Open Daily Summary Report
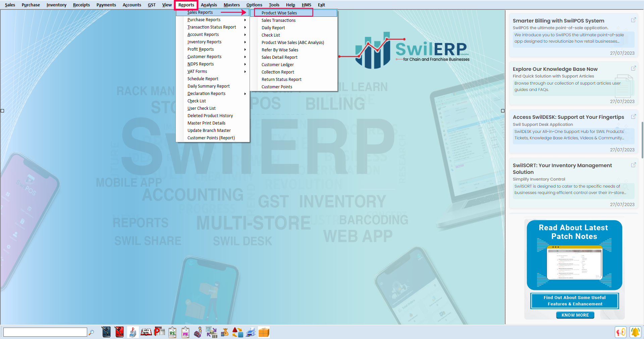644x339 pixels. pos(213,86)
